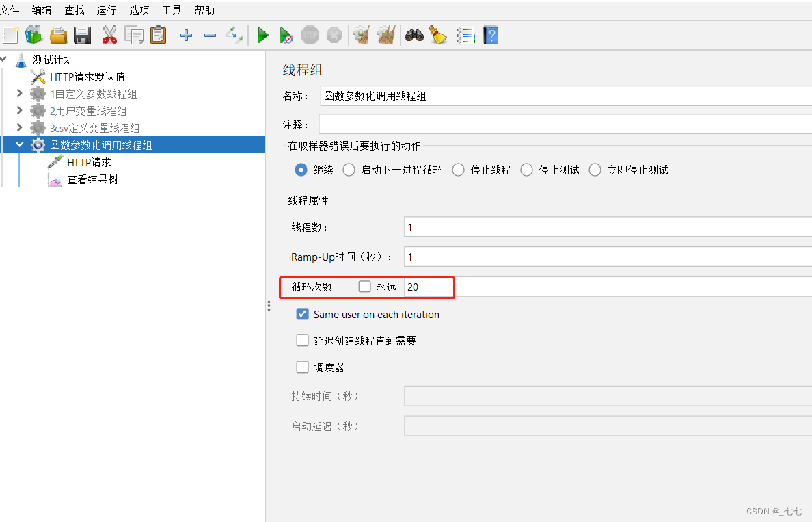Select 测试计划 in the tree

(x=53, y=60)
